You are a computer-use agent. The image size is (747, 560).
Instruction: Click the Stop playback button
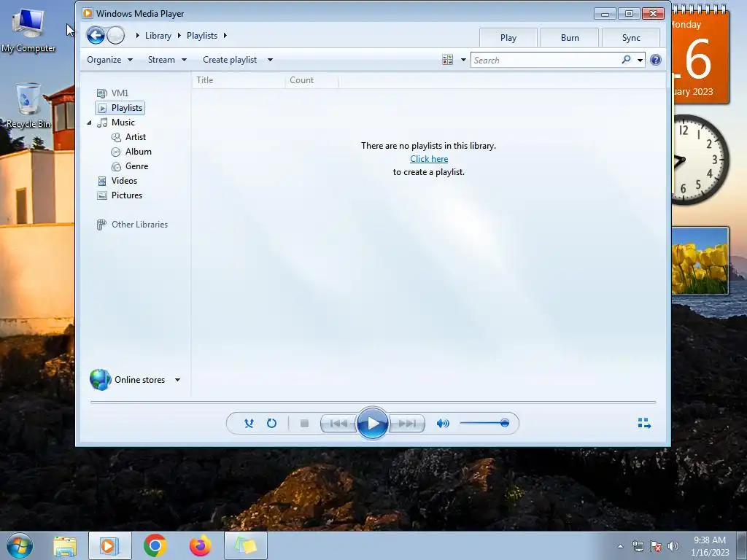[x=304, y=423]
